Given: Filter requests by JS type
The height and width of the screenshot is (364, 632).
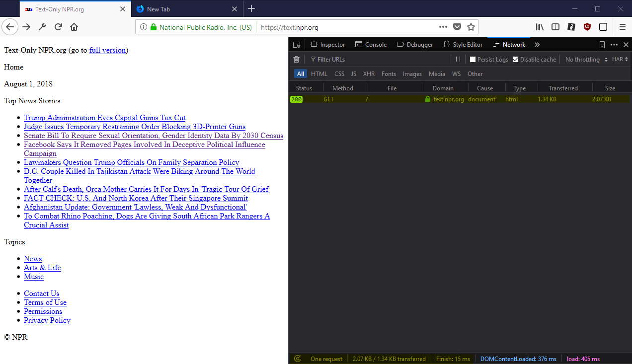Looking at the screenshot, I should pos(354,74).
